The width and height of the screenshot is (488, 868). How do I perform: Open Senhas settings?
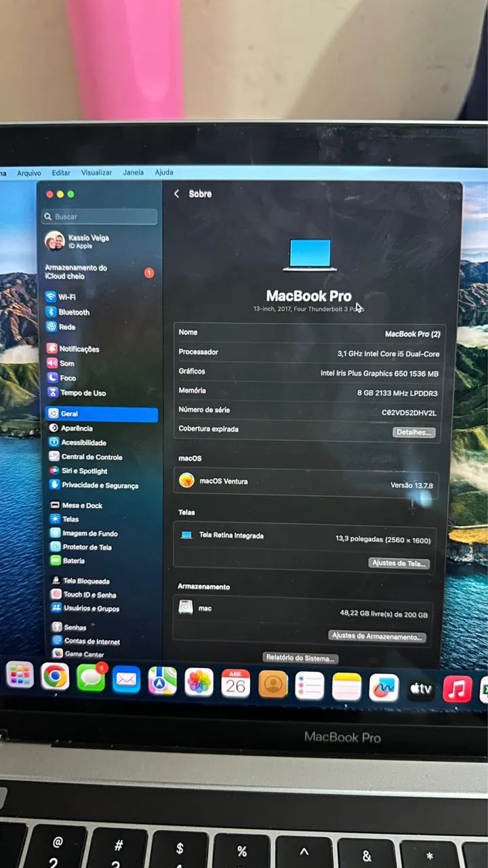[70, 627]
